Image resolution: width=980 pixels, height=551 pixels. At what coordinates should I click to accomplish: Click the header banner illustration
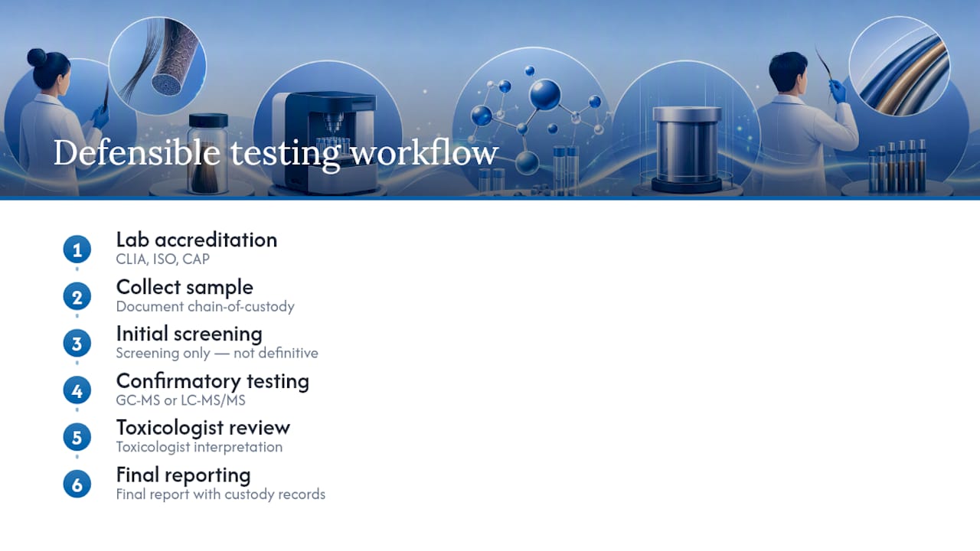(x=490, y=99)
